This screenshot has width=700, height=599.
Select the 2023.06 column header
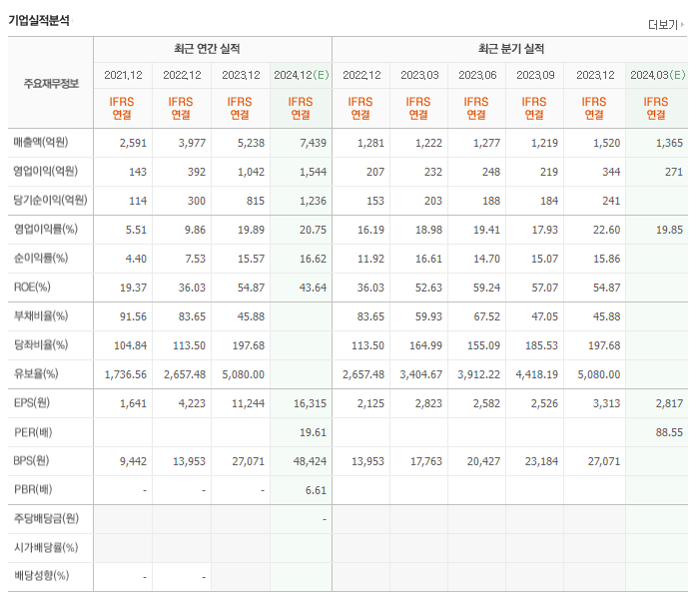point(477,75)
